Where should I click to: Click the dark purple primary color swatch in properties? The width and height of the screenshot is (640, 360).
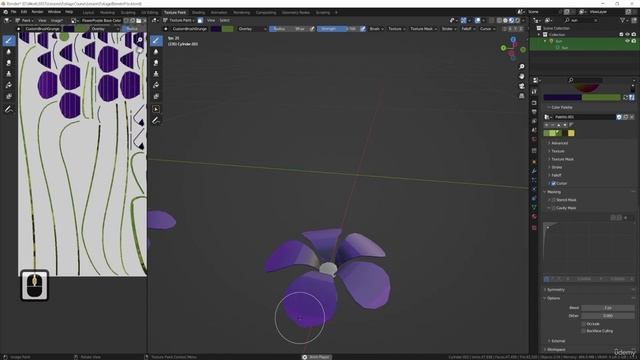pos(562,97)
